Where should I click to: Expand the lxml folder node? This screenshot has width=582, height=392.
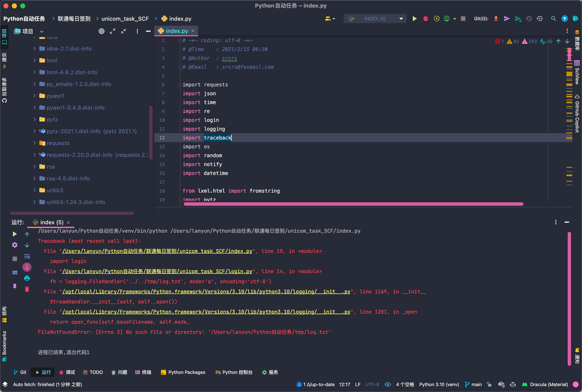click(35, 60)
